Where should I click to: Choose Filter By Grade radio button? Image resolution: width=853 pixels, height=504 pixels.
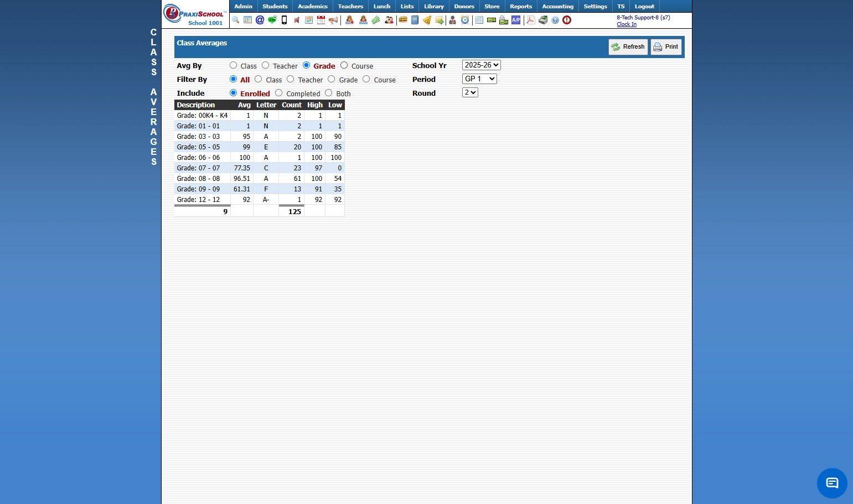point(332,79)
